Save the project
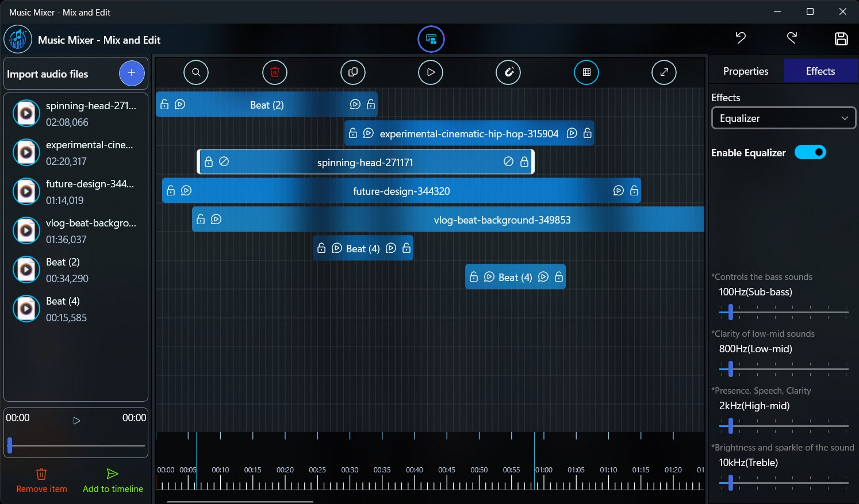Viewport: 859px width, 504px height. point(841,39)
